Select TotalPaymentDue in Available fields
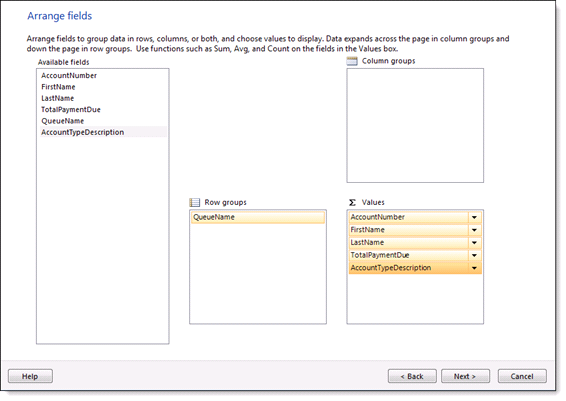Screen dimensions: 566x401 click(71, 109)
